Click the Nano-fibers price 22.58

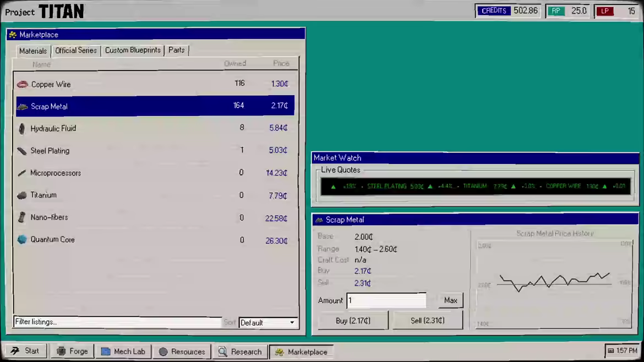(276, 219)
